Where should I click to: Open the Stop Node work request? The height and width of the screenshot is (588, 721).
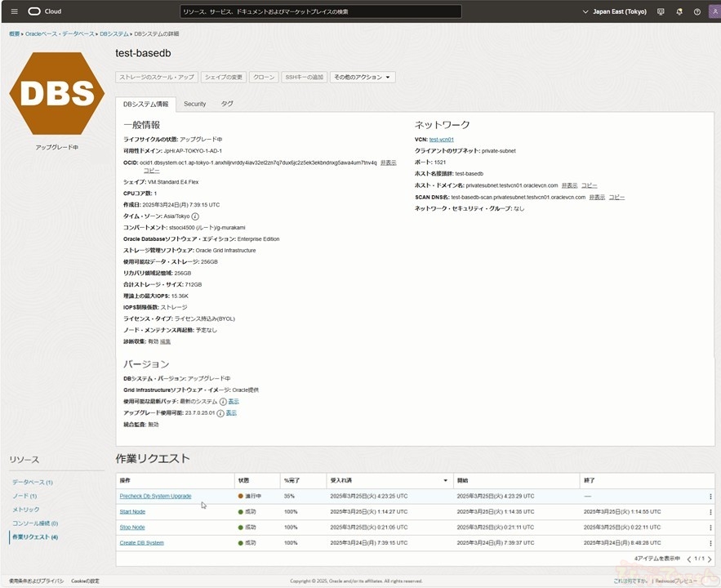pyautogui.click(x=132, y=528)
